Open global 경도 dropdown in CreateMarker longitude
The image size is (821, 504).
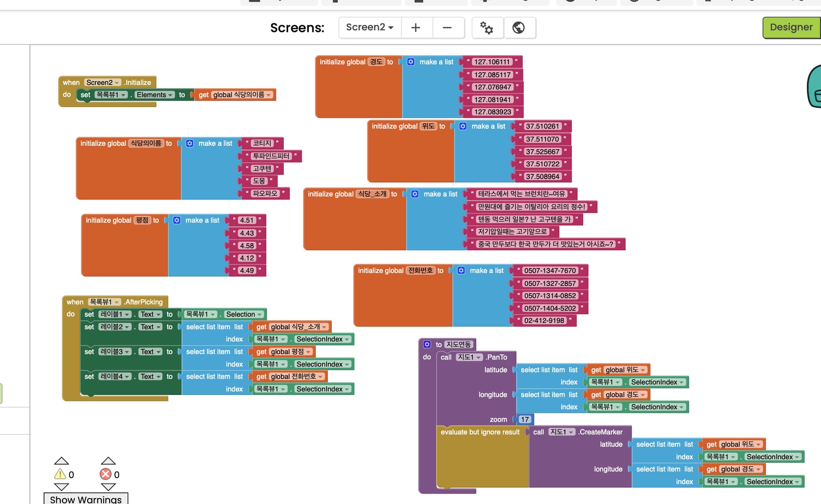coord(741,469)
